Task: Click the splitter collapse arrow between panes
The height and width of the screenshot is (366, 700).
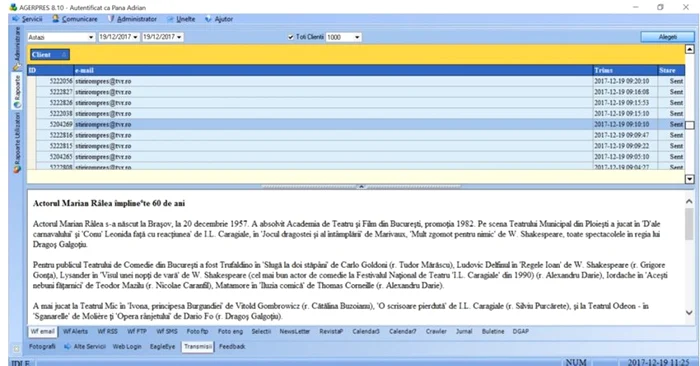Action: point(361,187)
